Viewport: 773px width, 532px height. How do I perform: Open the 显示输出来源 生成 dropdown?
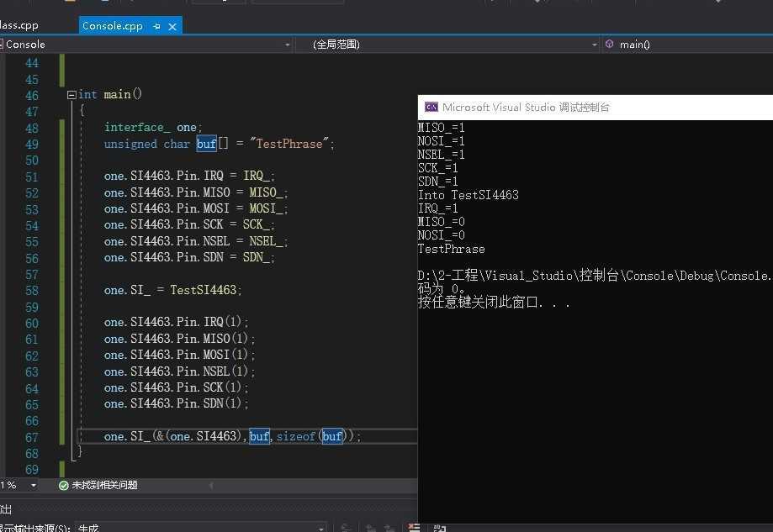(201, 528)
